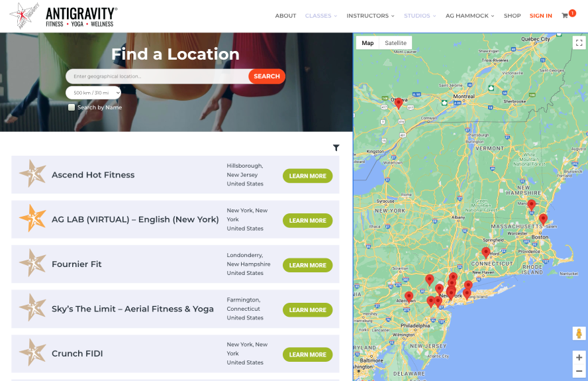Select the Crunch FIDI title

77,354
